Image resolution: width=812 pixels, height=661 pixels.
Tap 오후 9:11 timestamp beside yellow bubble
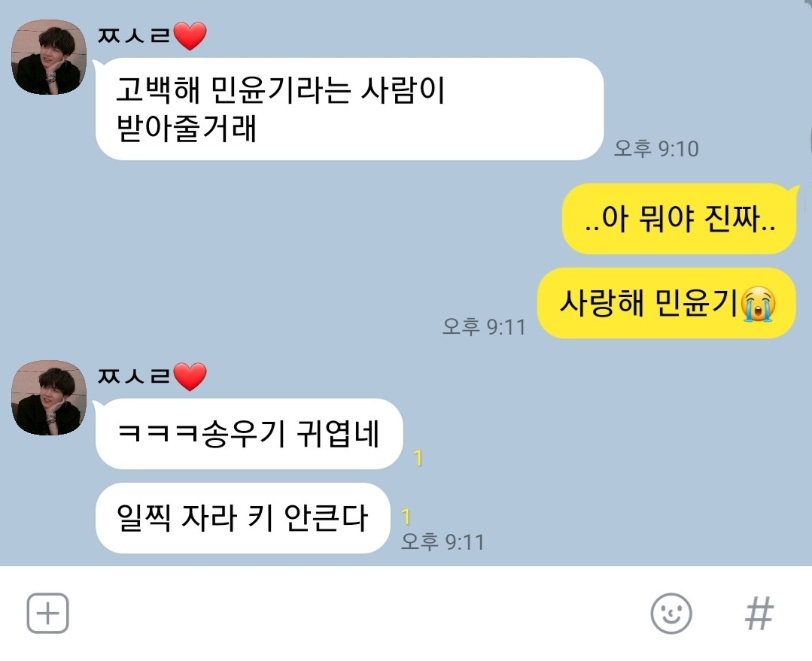pos(484,327)
